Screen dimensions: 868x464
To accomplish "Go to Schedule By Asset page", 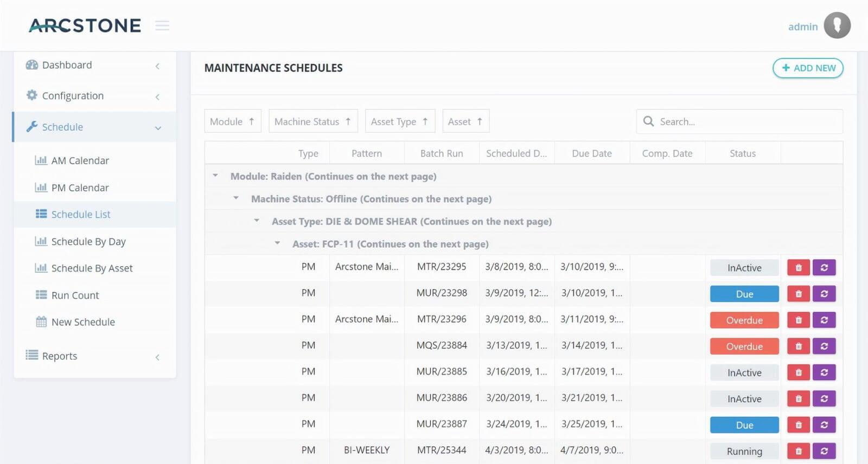I will point(92,268).
